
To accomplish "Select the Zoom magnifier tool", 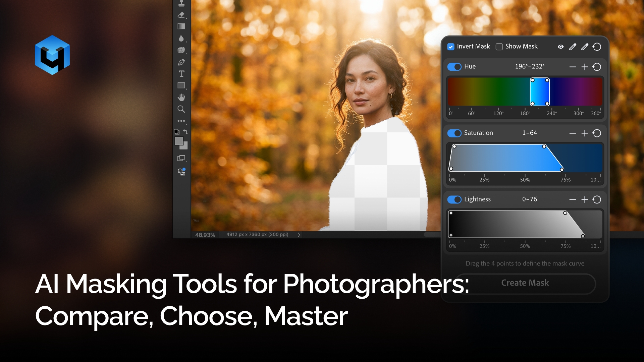I will pos(181,109).
